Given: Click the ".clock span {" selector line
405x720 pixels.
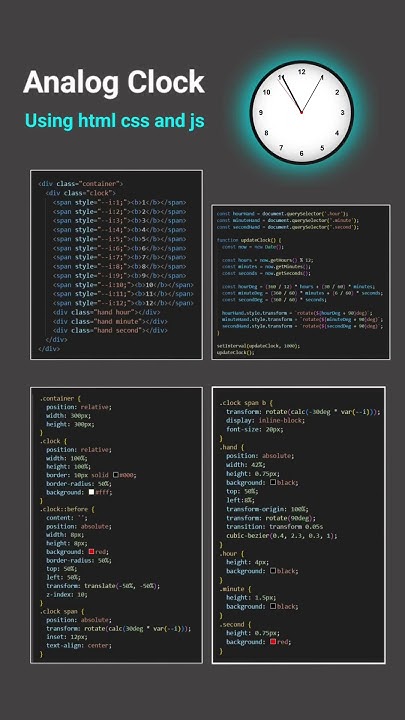Looking at the screenshot, I should pos(62,611).
